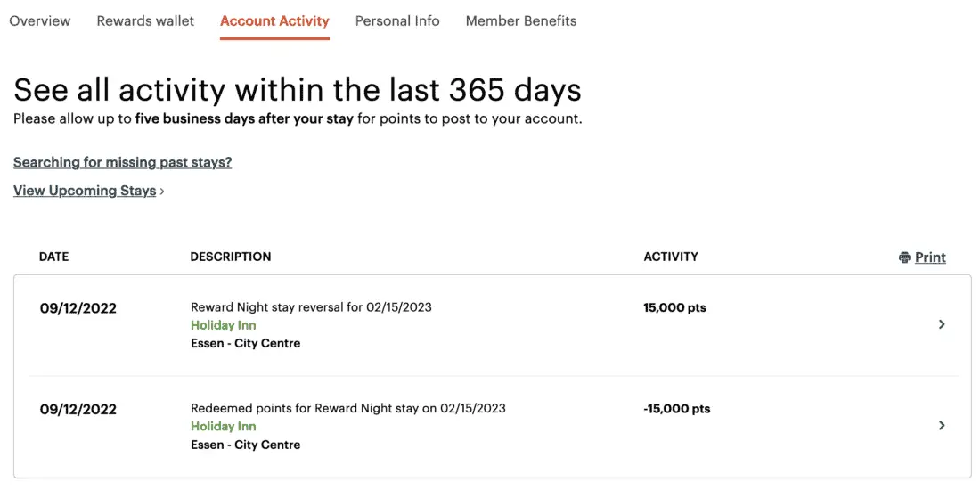Expand the Redeemed points row chevron
The width and height of the screenshot is (980, 490).
pyautogui.click(x=942, y=426)
